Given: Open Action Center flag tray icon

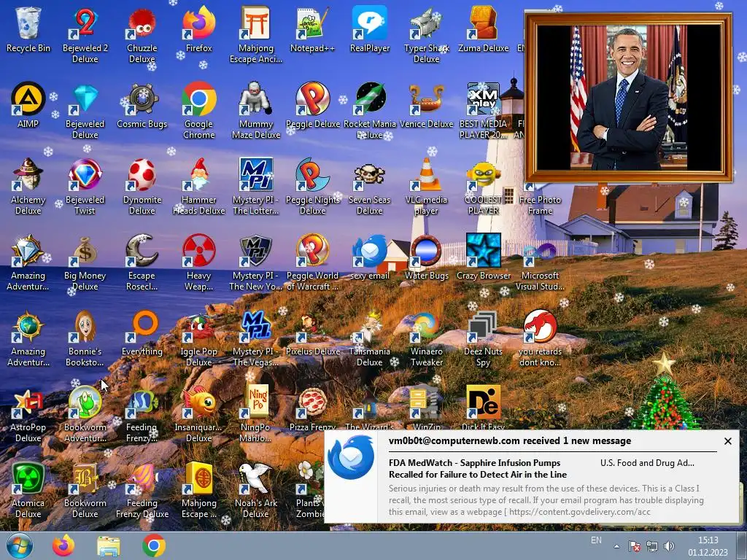Looking at the screenshot, I should [634, 546].
